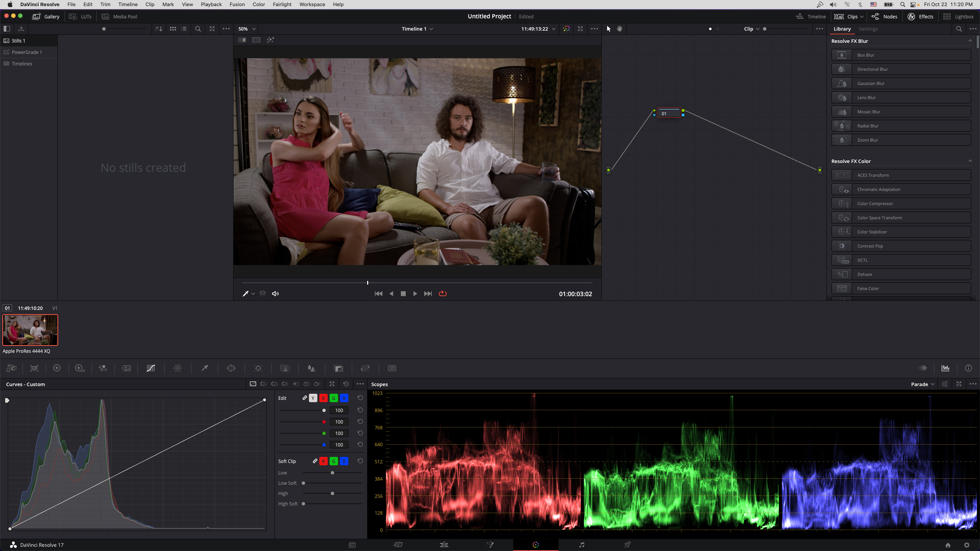Toggle the blue curve edit channel
The height and width of the screenshot is (551, 980).
[344, 398]
